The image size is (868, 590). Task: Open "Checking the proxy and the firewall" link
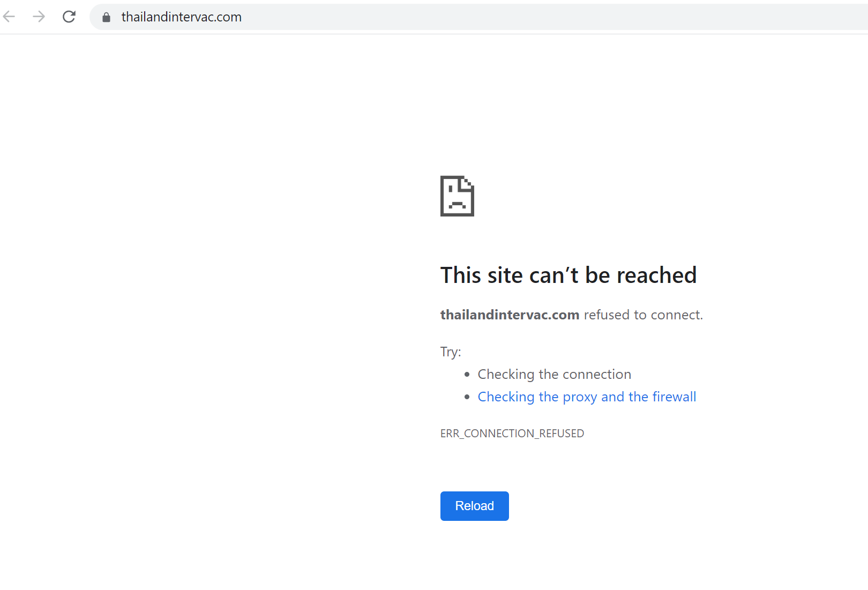pos(587,397)
